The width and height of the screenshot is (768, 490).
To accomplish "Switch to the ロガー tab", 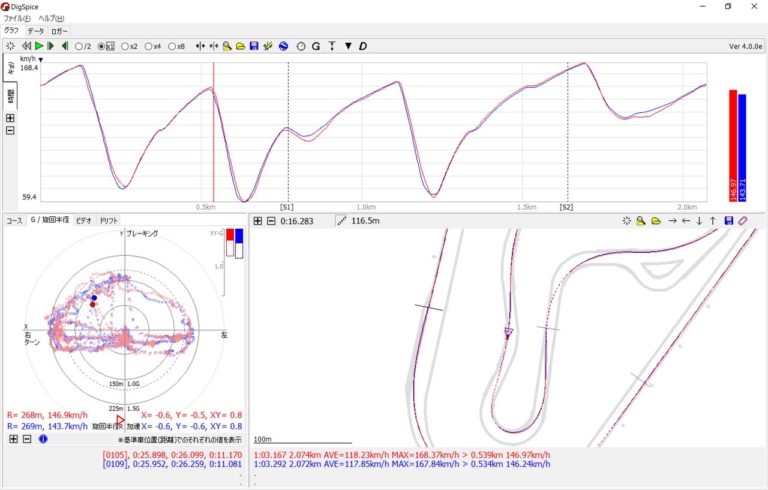I will click(59, 31).
